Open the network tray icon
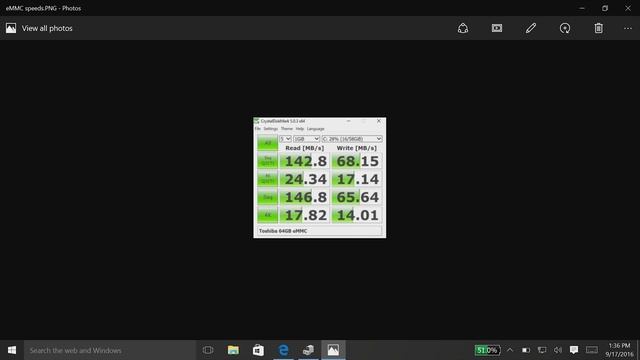Image resolution: width=640 pixels, height=360 pixels. click(542, 350)
